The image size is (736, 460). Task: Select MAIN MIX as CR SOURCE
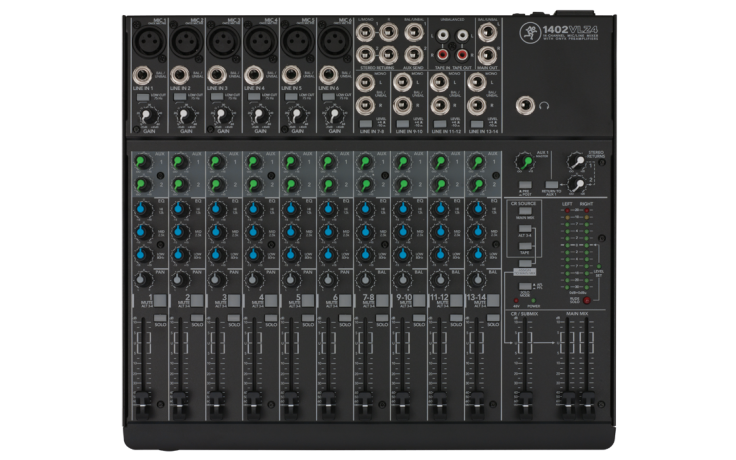(525, 211)
